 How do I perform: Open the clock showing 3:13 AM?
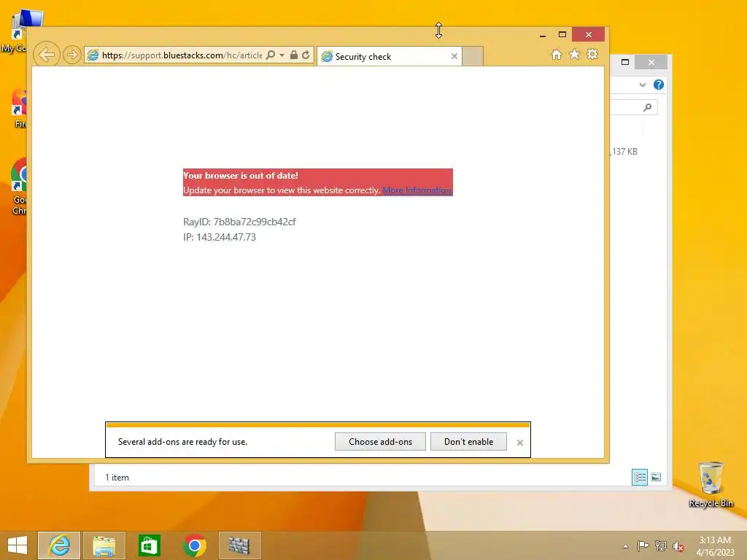coord(715,545)
